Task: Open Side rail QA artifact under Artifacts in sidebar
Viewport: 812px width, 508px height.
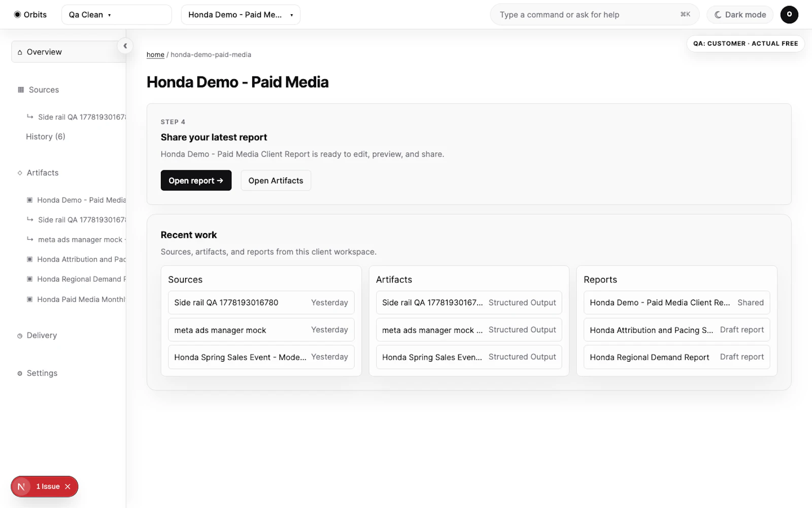Action: (76, 220)
